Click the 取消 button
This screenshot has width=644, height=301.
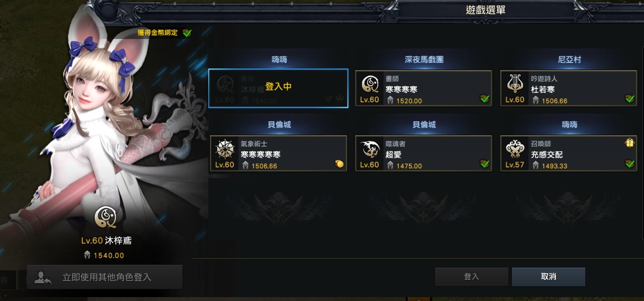548,277
